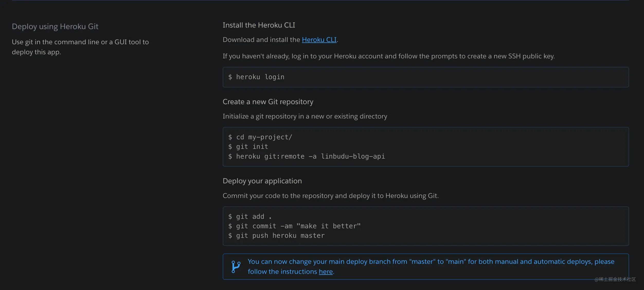Click the 'Use git in the command line' description
Image resolution: width=644 pixels, height=290 pixels.
click(x=80, y=47)
